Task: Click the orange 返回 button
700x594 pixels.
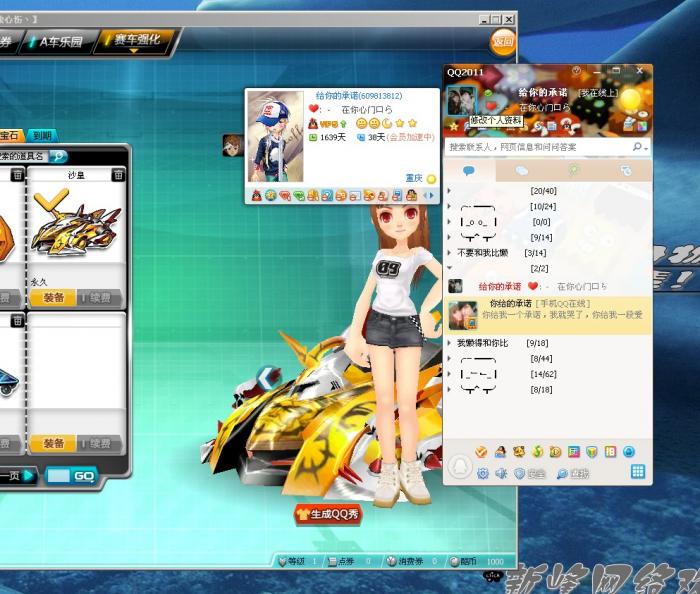Action: coord(503,42)
